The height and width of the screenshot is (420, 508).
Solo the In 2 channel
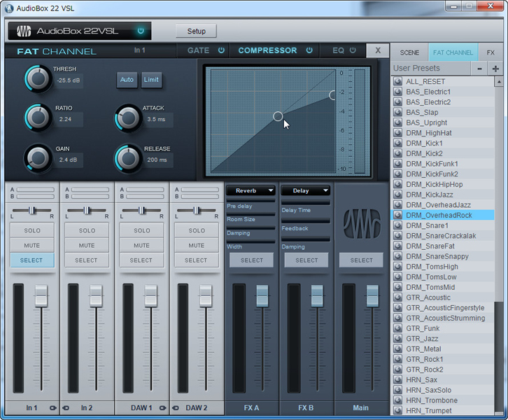pyautogui.click(x=87, y=230)
